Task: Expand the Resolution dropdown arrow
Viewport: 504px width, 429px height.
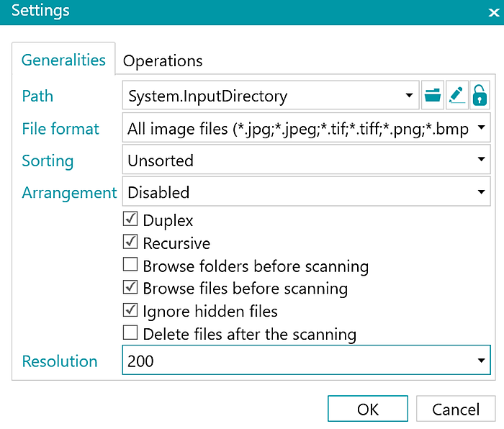Action: point(481,361)
